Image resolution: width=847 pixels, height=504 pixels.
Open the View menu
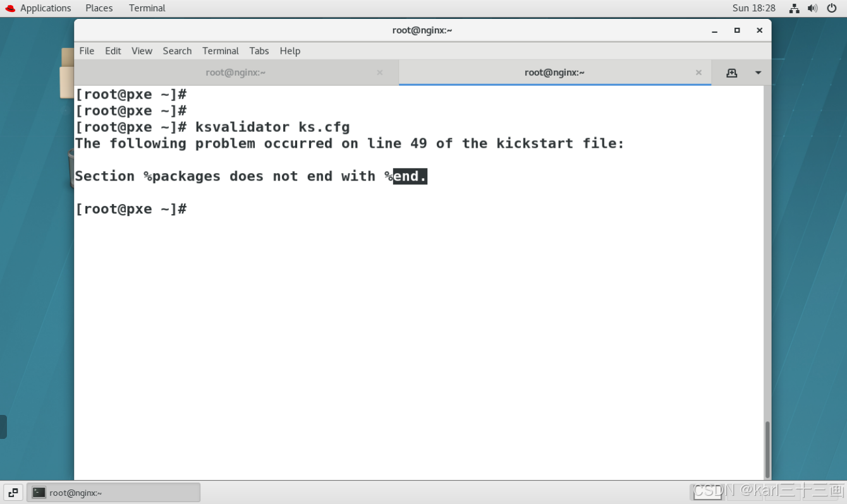pyautogui.click(x=142, y=51)
